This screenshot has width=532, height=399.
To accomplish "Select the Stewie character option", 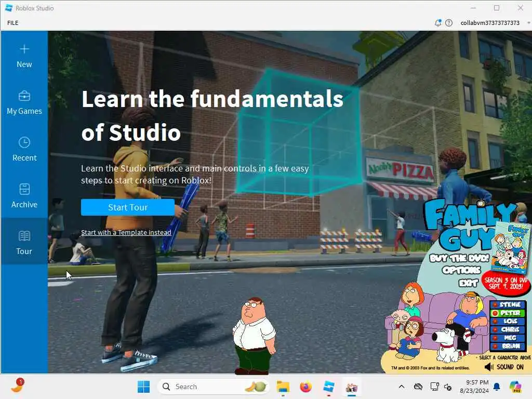I will (x=508, y=304).
